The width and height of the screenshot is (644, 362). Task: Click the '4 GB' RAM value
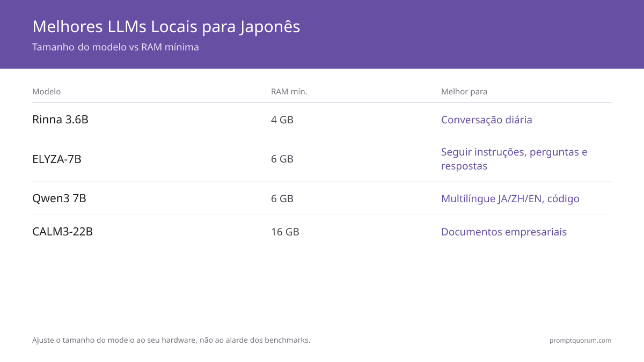[x=282, y=120]
